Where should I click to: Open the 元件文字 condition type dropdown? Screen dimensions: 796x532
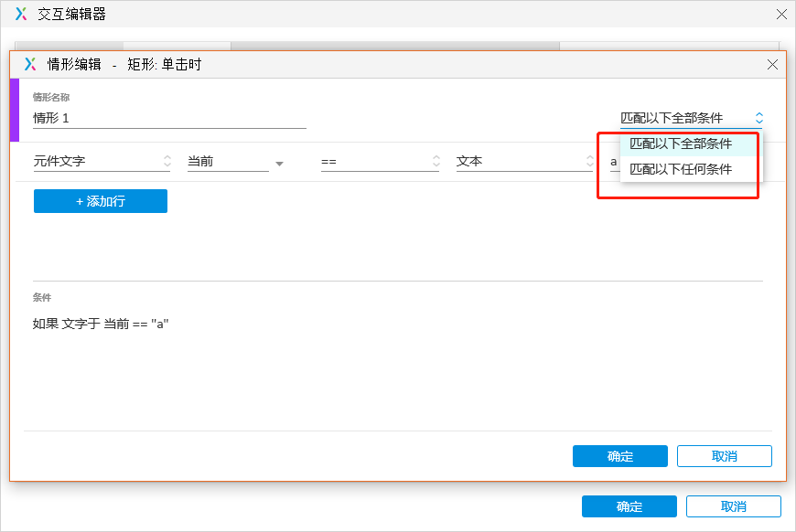pos(102,161)
